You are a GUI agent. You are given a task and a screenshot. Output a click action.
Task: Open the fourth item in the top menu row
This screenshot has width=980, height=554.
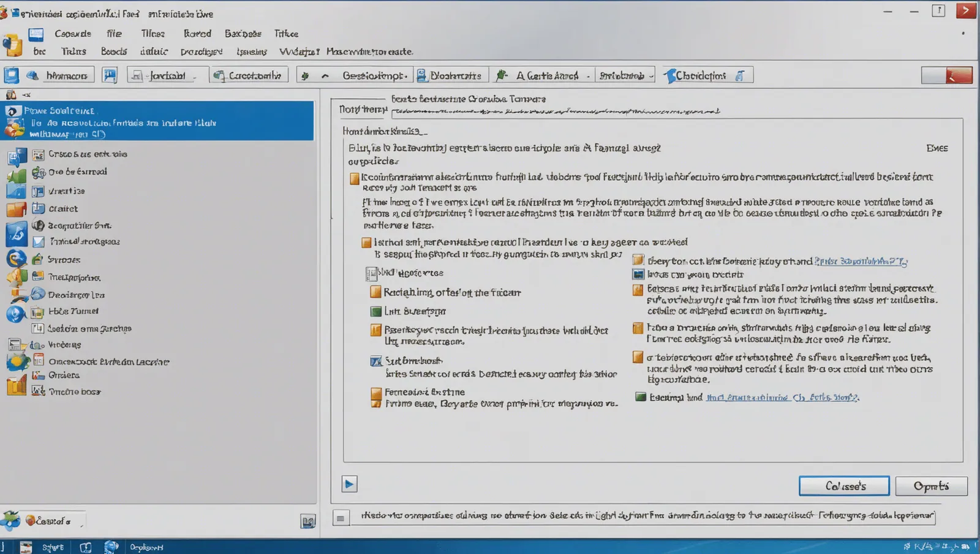(x=197, y=34)
